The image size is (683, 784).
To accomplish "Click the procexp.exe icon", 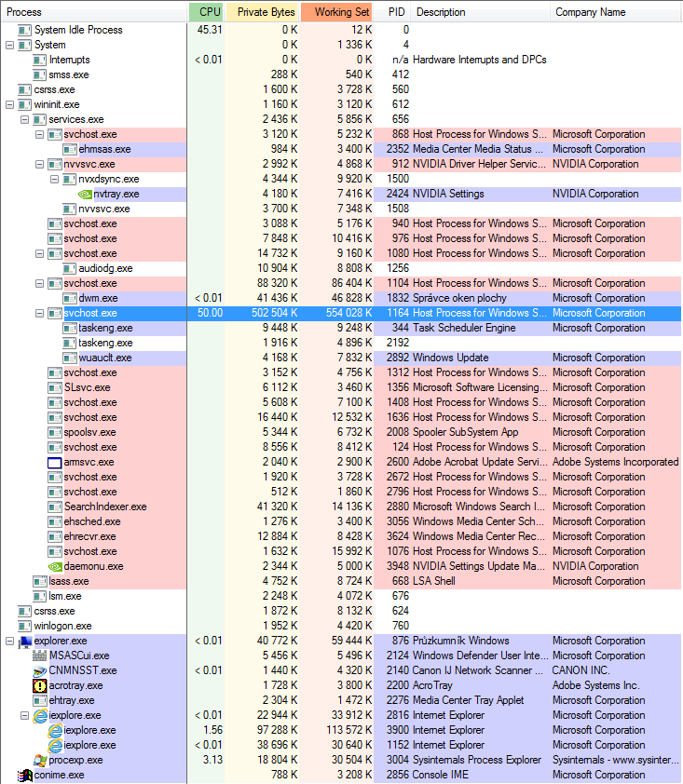I will [x=40, y=760].
